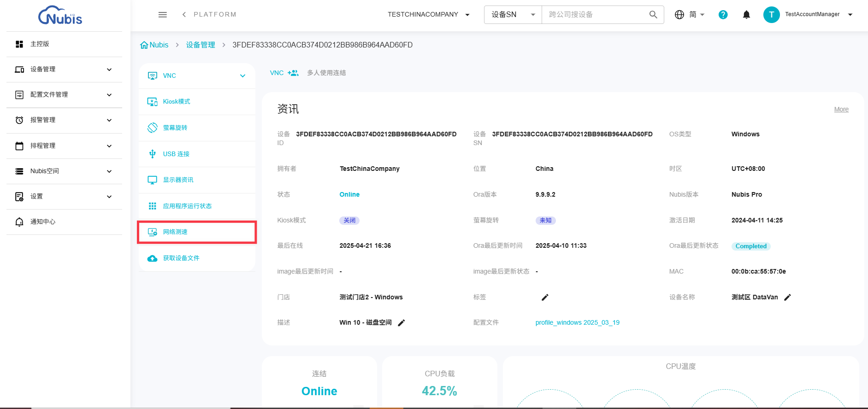Click CPU load value 42.5%
Image resolution: width=868 pixels, height=409 pixels.
click(x=439, y=391)
